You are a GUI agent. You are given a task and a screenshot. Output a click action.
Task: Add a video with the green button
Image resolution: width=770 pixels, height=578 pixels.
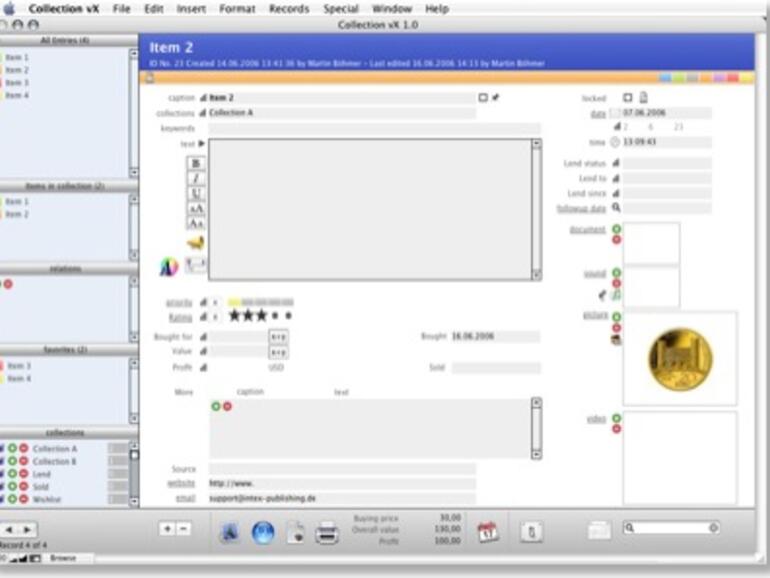point(616,418)
